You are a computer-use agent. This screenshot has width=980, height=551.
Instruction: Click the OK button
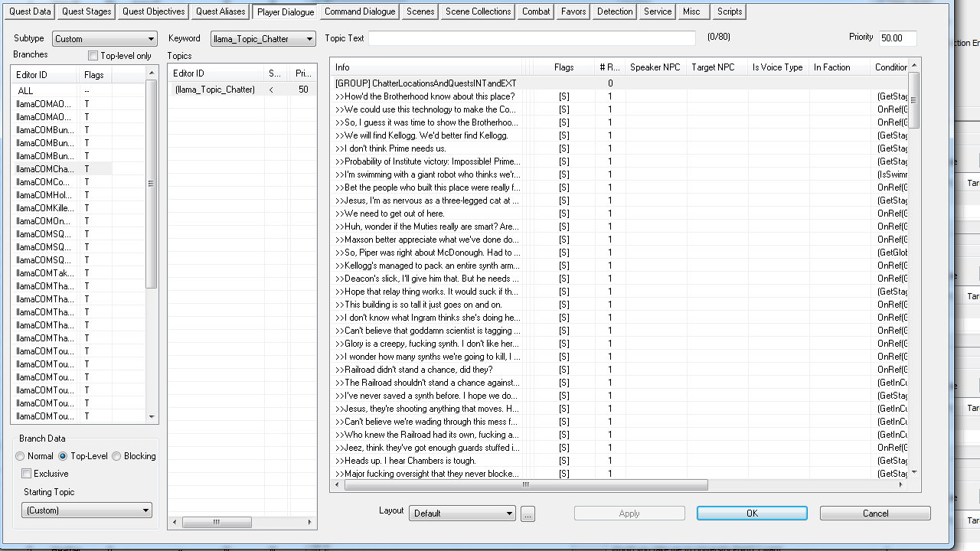coord(752,514)
